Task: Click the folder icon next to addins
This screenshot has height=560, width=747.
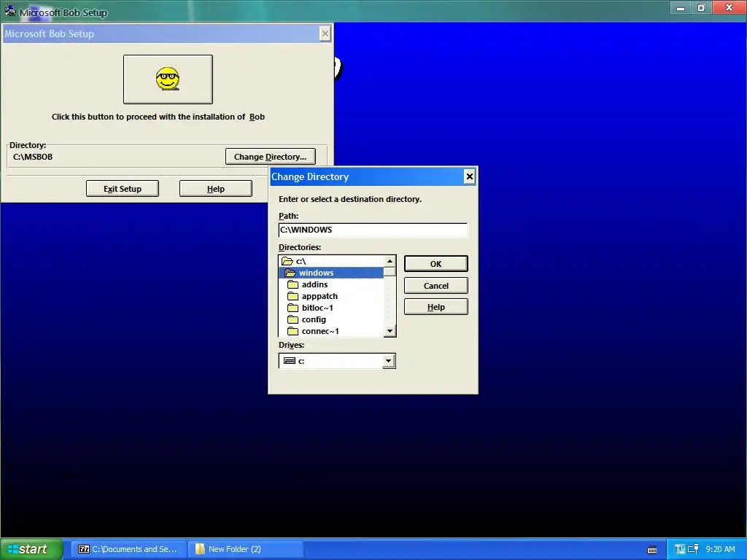Action: pyautogui.click(x=293, y=284)
